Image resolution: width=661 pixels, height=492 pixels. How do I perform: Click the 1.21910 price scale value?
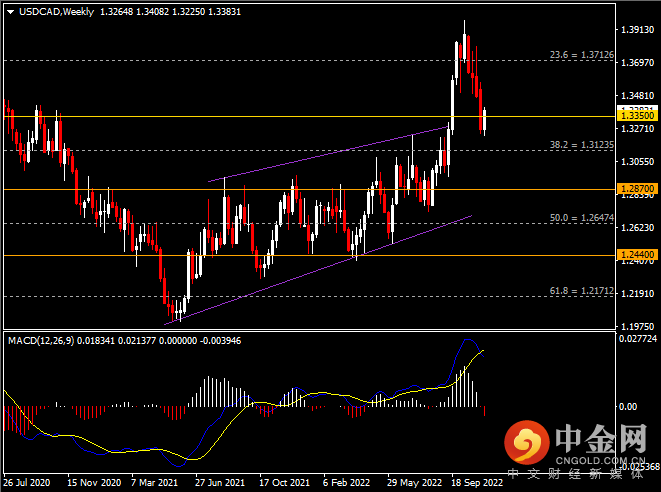[637, 293]
